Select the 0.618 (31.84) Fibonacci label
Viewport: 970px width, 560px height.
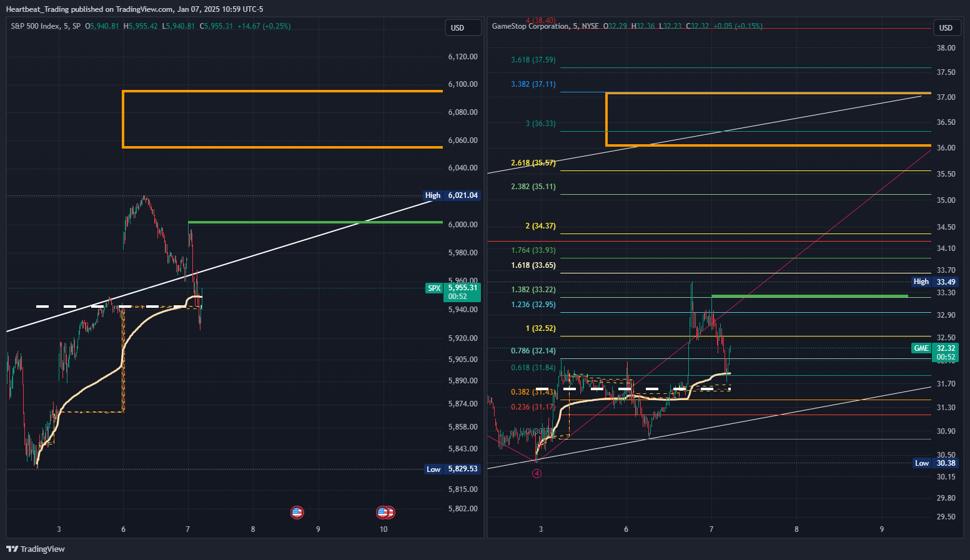pos(533,368)
